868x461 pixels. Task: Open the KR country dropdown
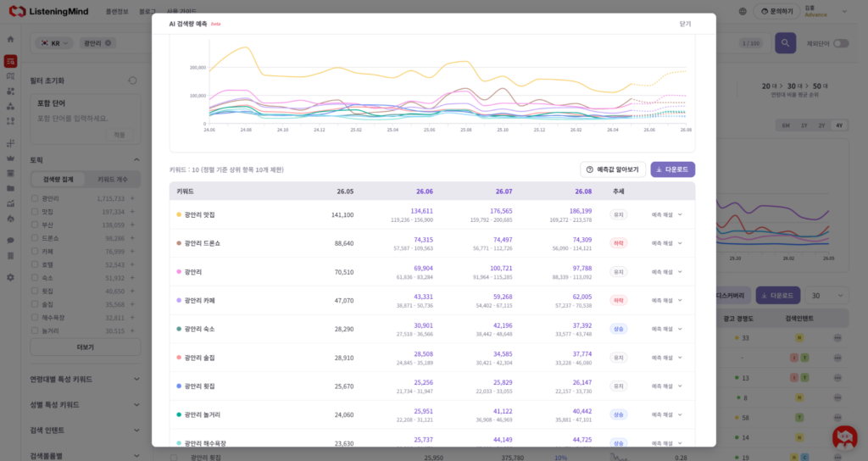[x=54, y=43]
